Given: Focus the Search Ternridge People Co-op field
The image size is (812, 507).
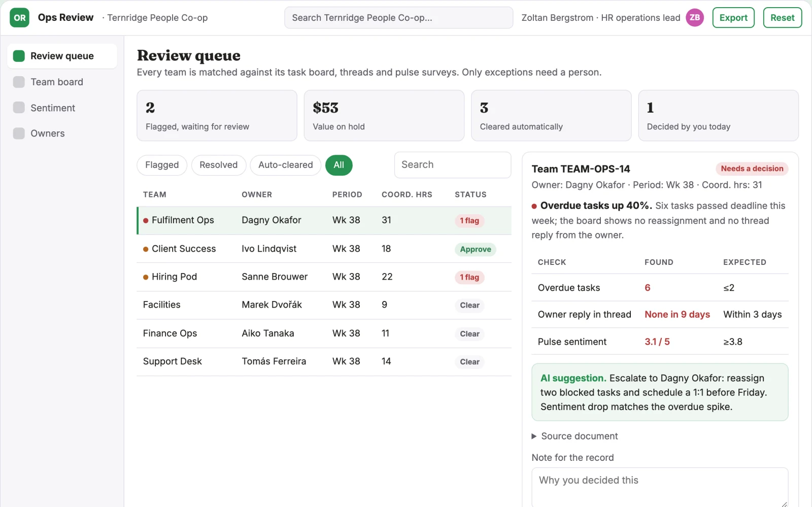Looking at the screenshot, I should pyautogui.click(x=398, y=18).
